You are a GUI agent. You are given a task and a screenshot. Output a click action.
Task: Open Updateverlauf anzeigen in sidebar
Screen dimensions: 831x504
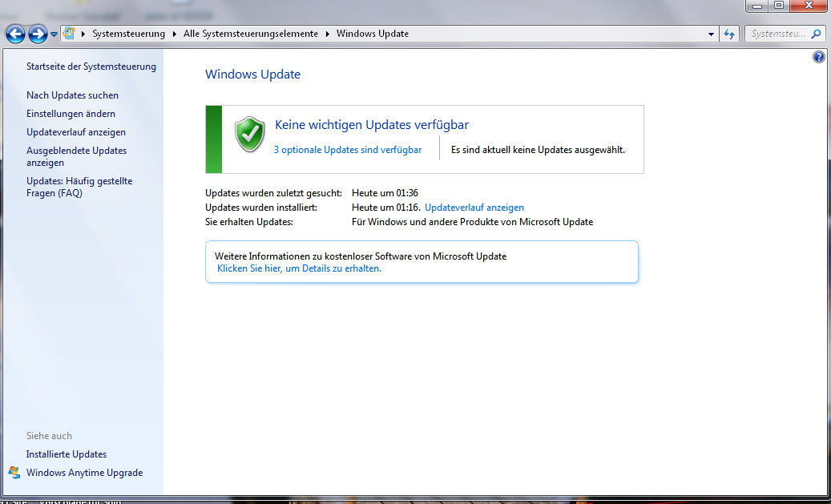76,132
